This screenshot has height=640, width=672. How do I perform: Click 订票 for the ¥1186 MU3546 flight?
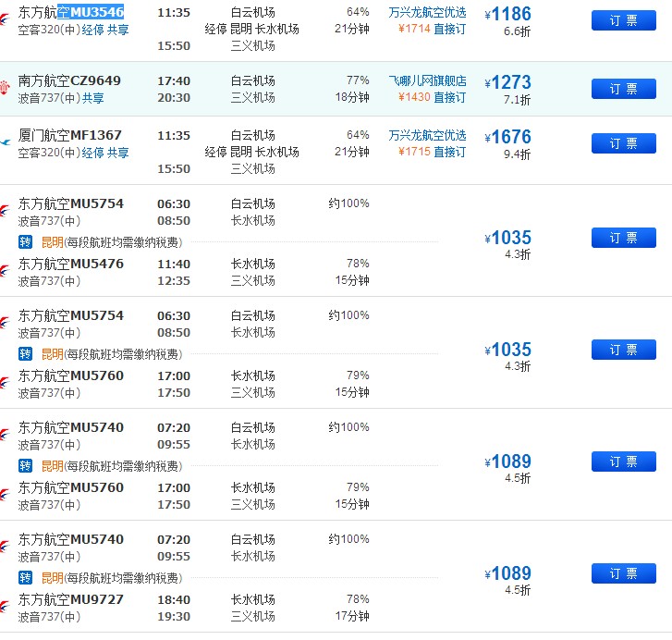624,20
